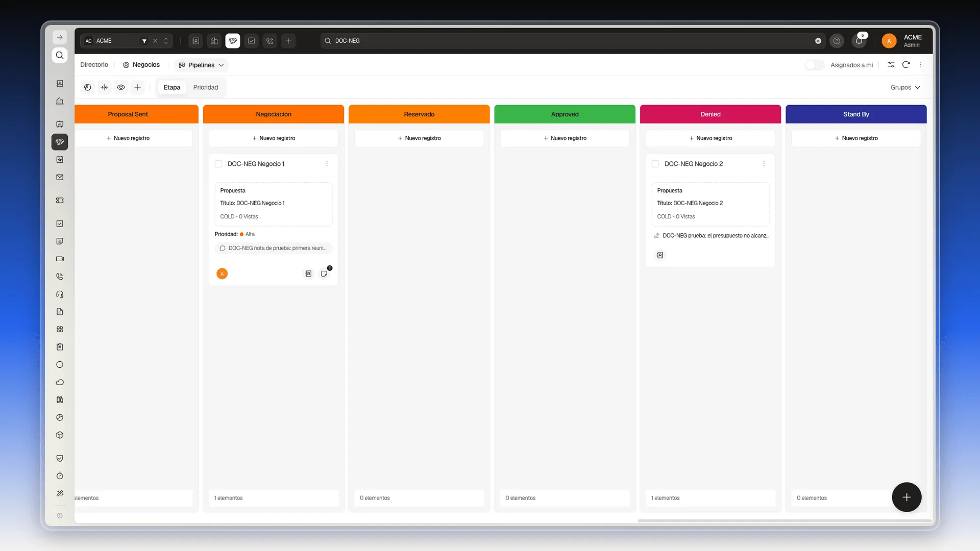Open tasks checkbox shortcut in top bar
This screenshot has width=980, height=551.
(252, 41)
